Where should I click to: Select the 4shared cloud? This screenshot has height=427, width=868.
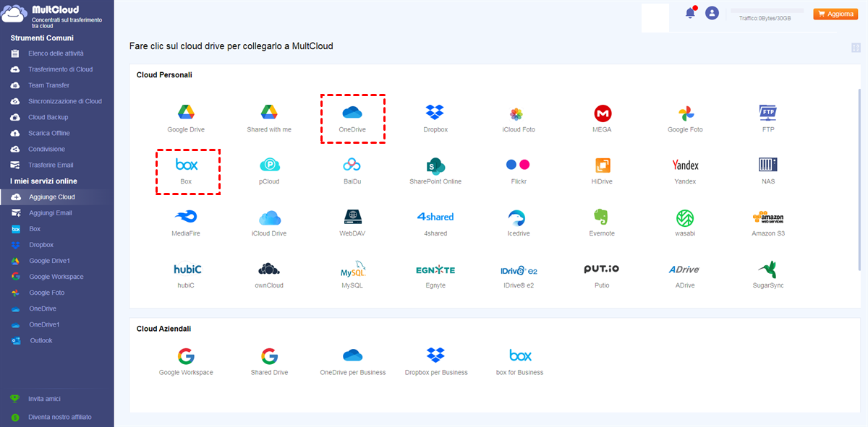coord(435,223)
